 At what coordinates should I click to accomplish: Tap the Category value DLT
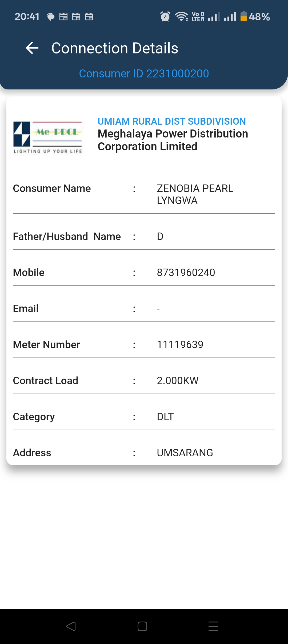(x=165, y=417)
